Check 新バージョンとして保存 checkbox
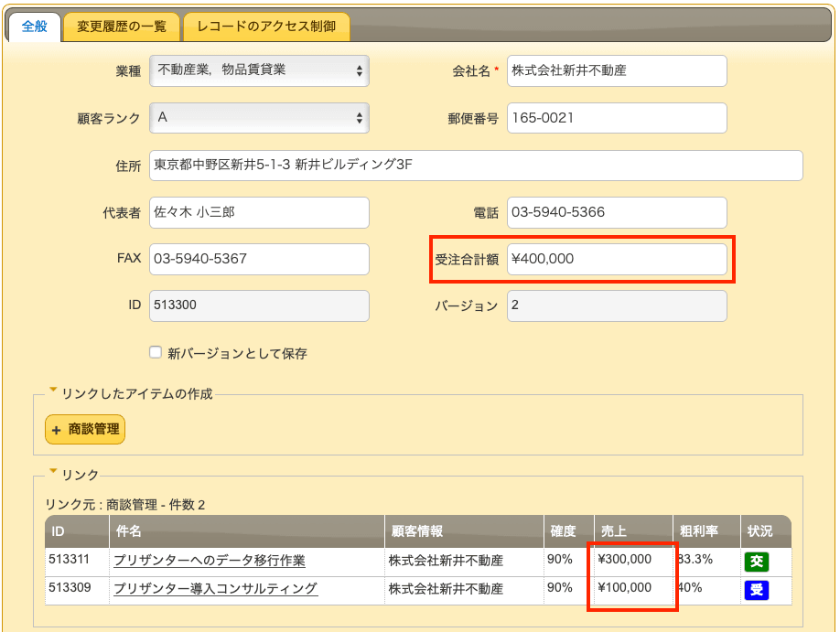This screenshot has height=632, width=840. [156, 352]
